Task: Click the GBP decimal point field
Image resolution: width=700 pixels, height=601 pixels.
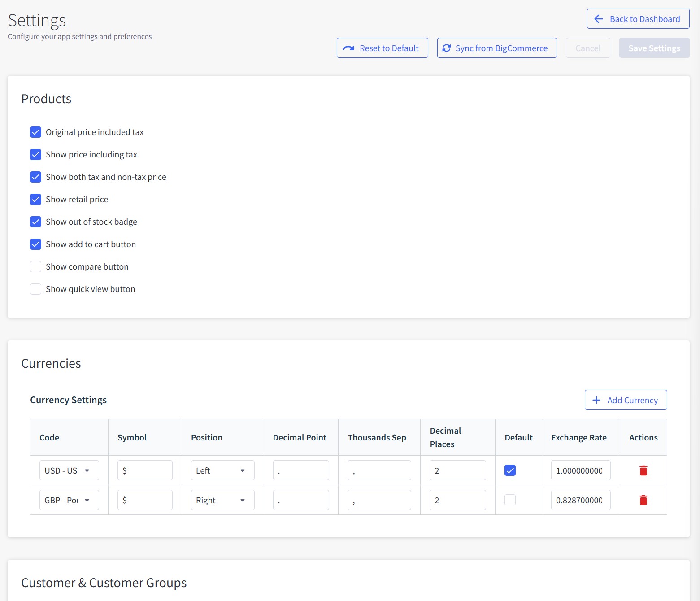Action: (301, 500)
